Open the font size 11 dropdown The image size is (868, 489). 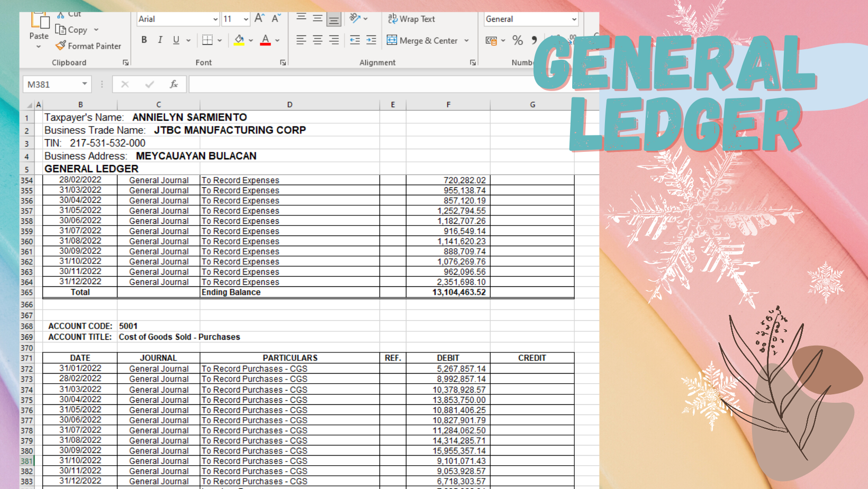[x=246, y=19]
